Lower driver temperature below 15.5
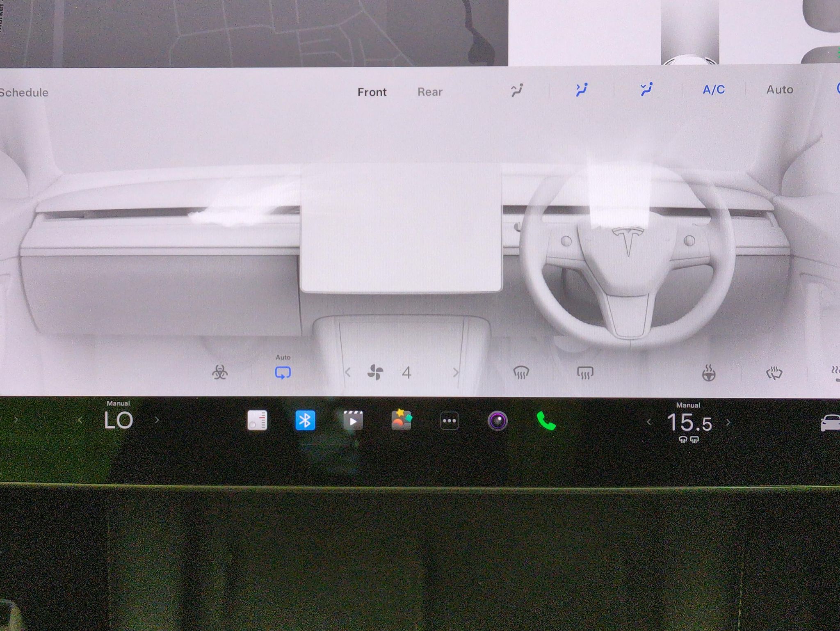 pyautogui.click(x=649, y=422)
